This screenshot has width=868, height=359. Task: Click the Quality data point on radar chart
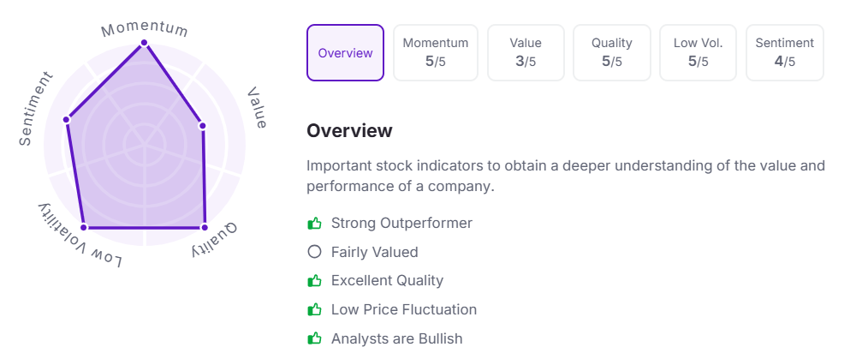[205, 228]
